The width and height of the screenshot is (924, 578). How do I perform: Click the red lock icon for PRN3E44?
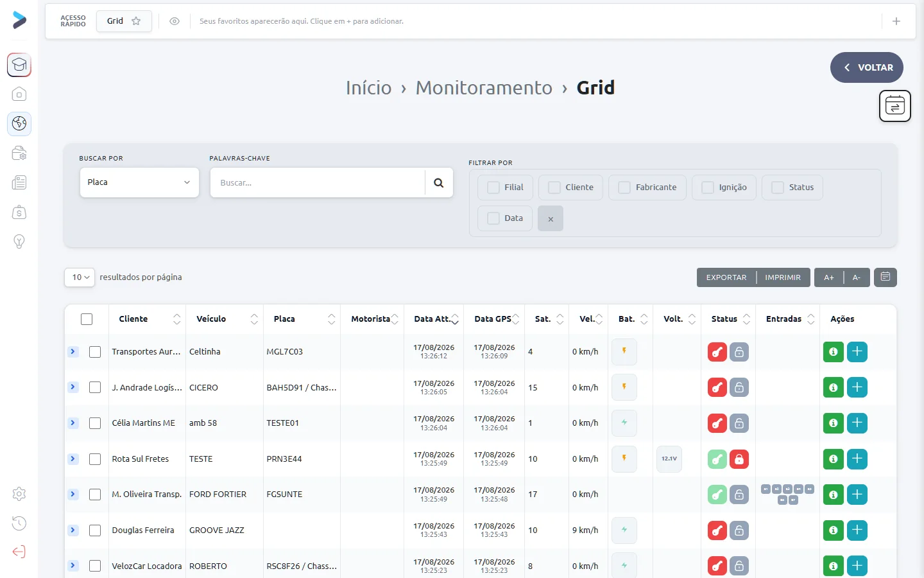[x=739, y=459]
